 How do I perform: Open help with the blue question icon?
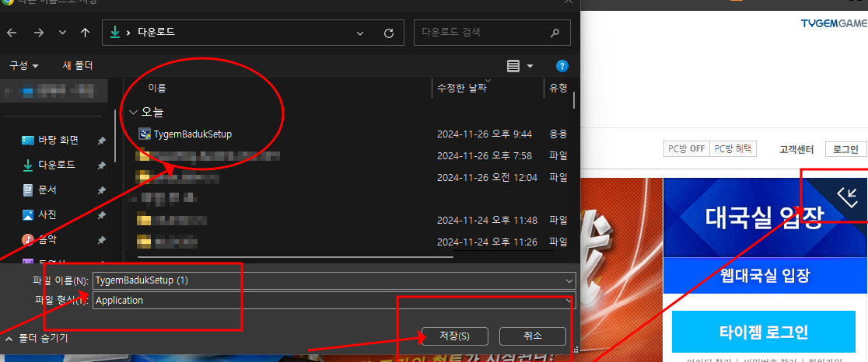point(562,66)
